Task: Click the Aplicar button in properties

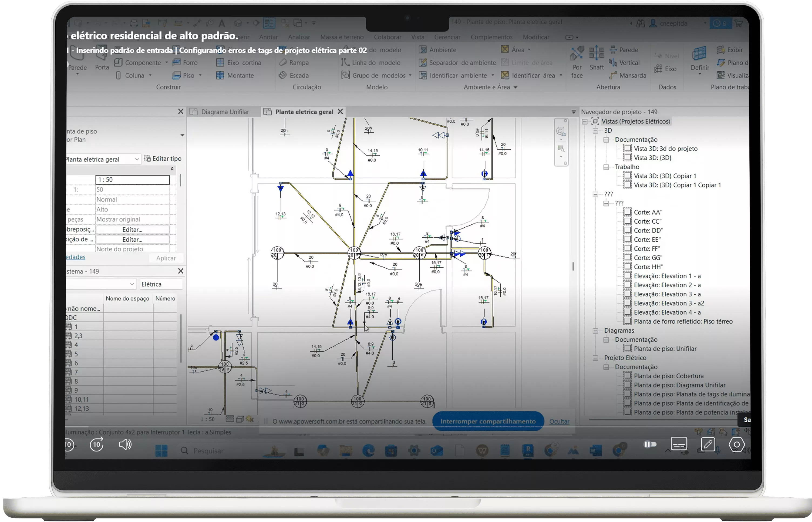Action: click(166, 258)
